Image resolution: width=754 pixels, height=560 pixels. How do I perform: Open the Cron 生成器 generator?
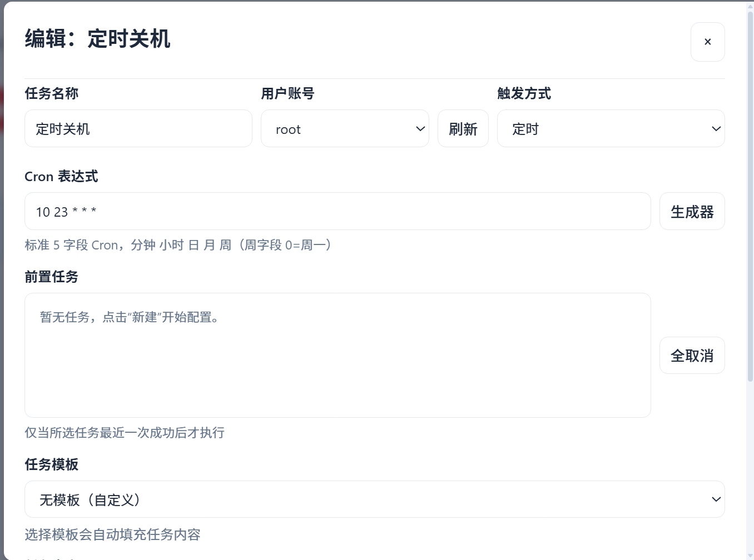(692, 211)
